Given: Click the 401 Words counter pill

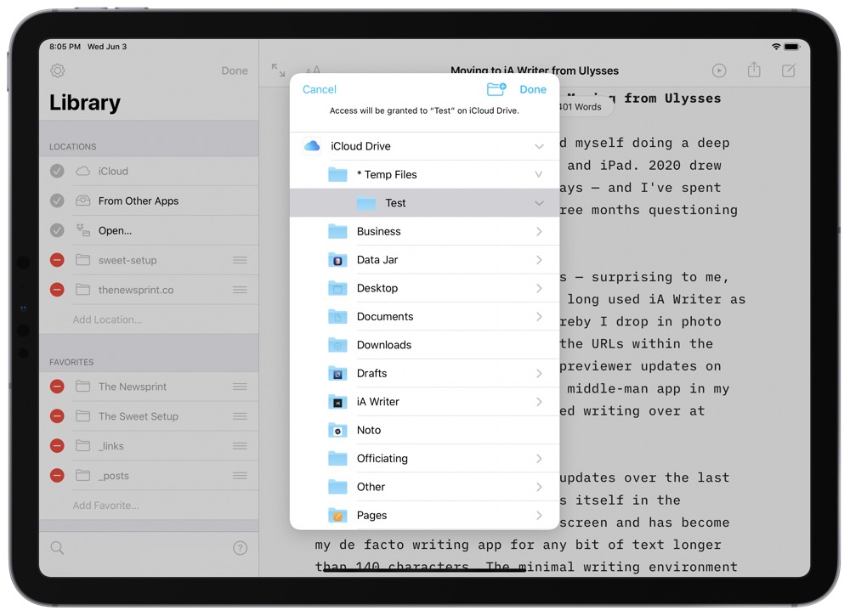Looking at the screenshot, I should point(586,107).
